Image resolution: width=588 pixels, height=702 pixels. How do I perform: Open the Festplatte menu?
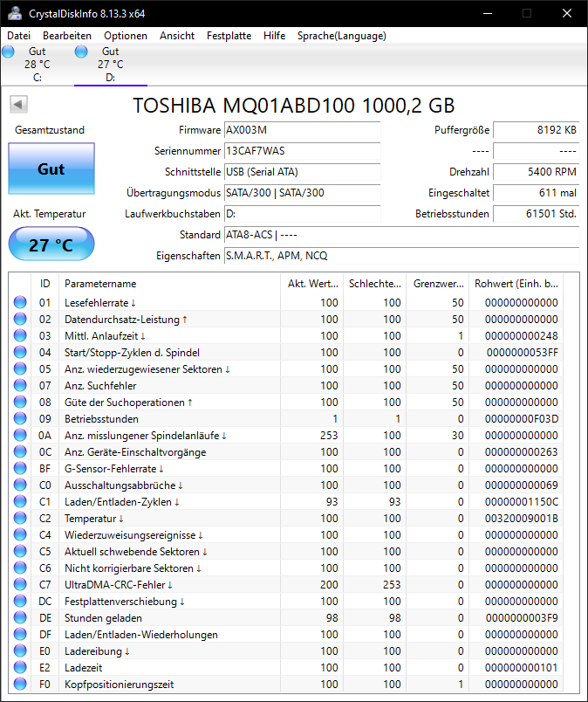tap(231, 36)
